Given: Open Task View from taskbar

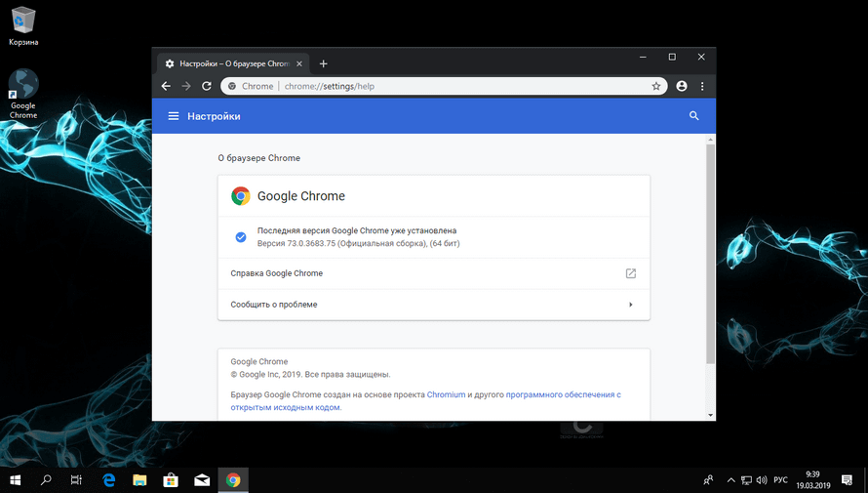Looking at the screenshot, I should point(76,479).
